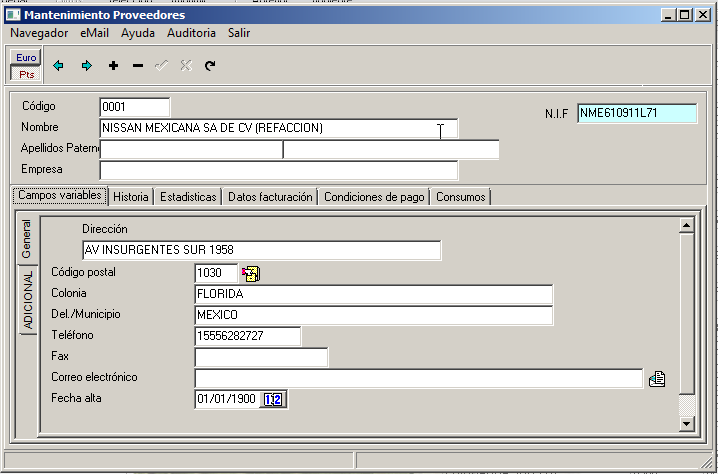The width and height of the screenshot is (718, 474).
Task: Click the vertical scrollbar thumb
Action: click(686, 314)
